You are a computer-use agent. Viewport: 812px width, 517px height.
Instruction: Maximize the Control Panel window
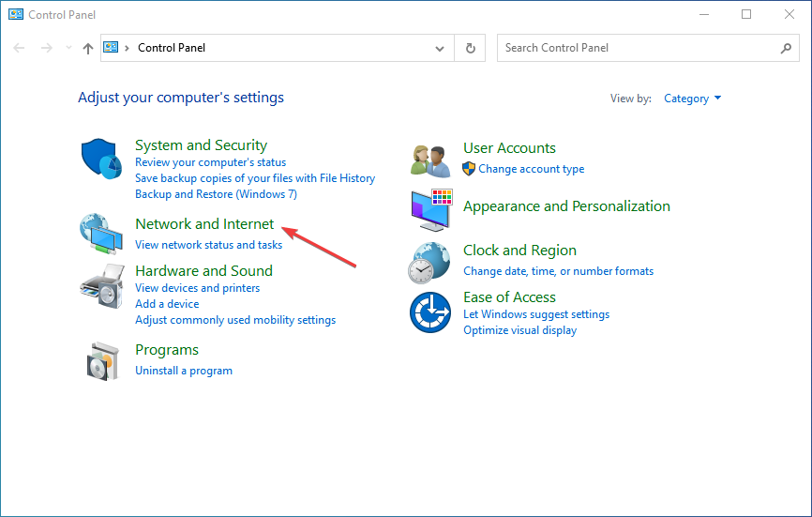coord(746,14)
